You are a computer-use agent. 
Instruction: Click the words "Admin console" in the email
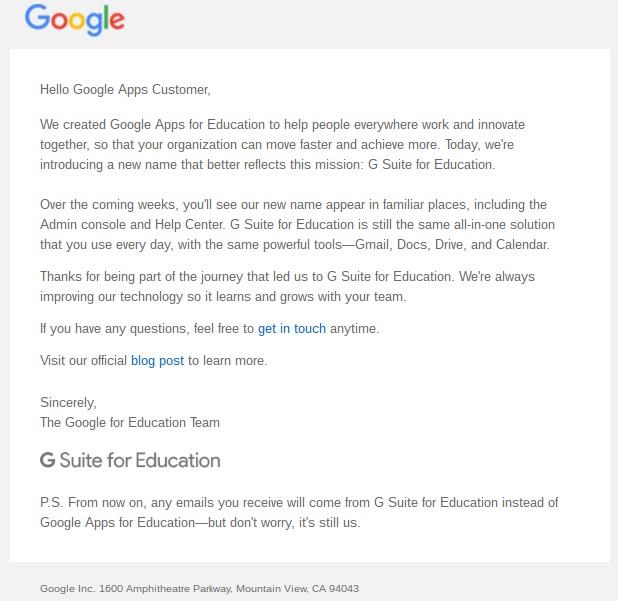[x=83, y=225]
